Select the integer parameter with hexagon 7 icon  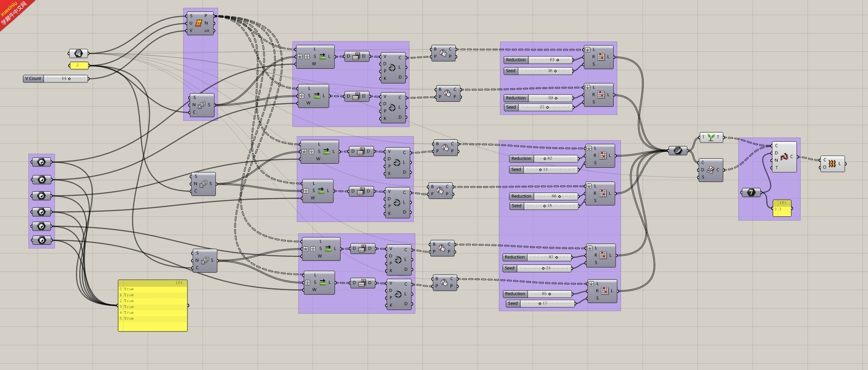click(751, 193)
